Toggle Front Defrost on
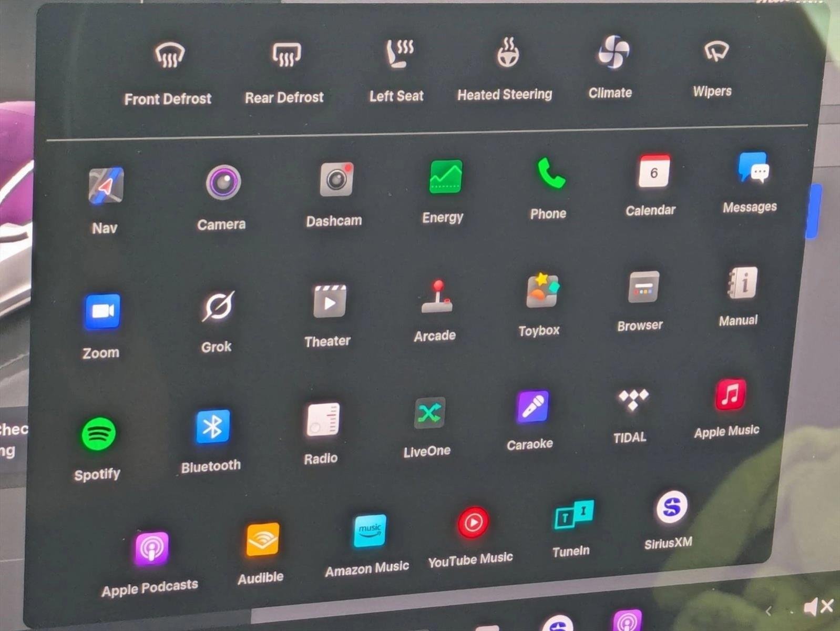The height and width of the screenshot is (631, 840). [169, 56]
